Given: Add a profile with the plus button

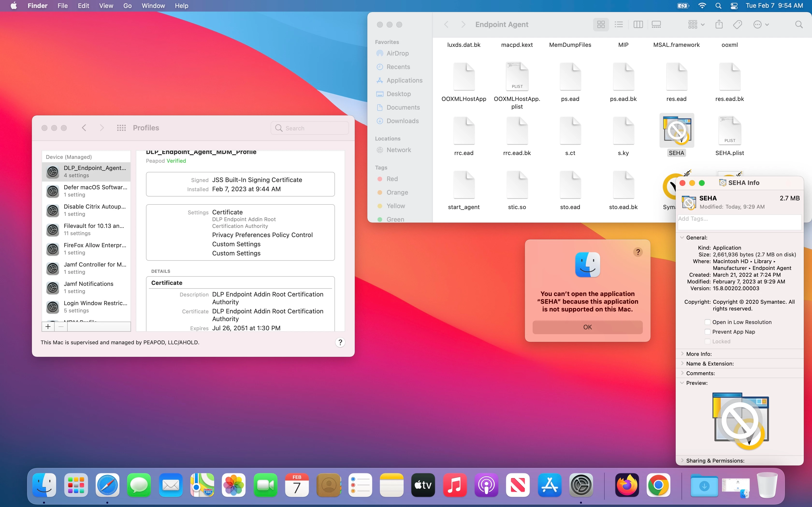Looking at the screenshot, I should coord(48,327).
